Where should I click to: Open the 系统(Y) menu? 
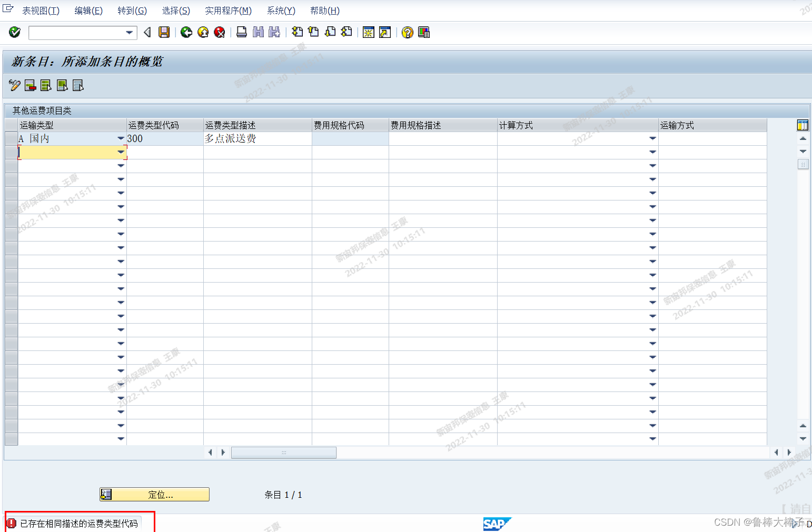coord(280,10)
